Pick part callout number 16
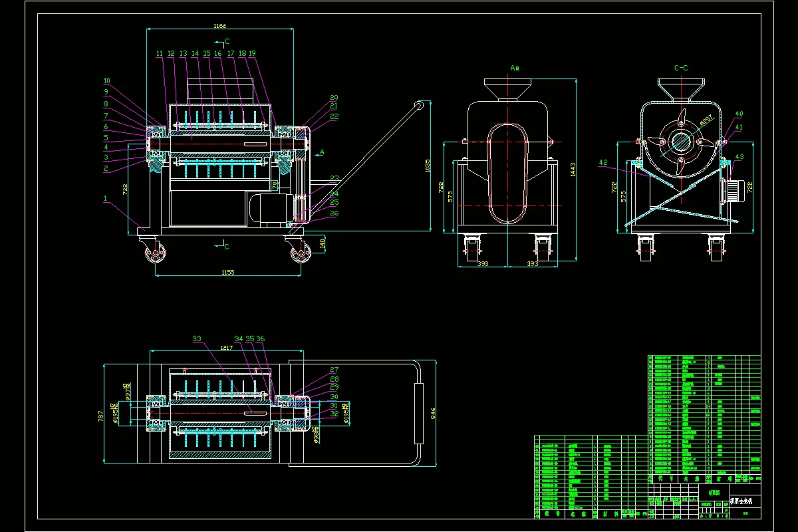The height and width of the screenshot is (532, 798). pos(217,53)
